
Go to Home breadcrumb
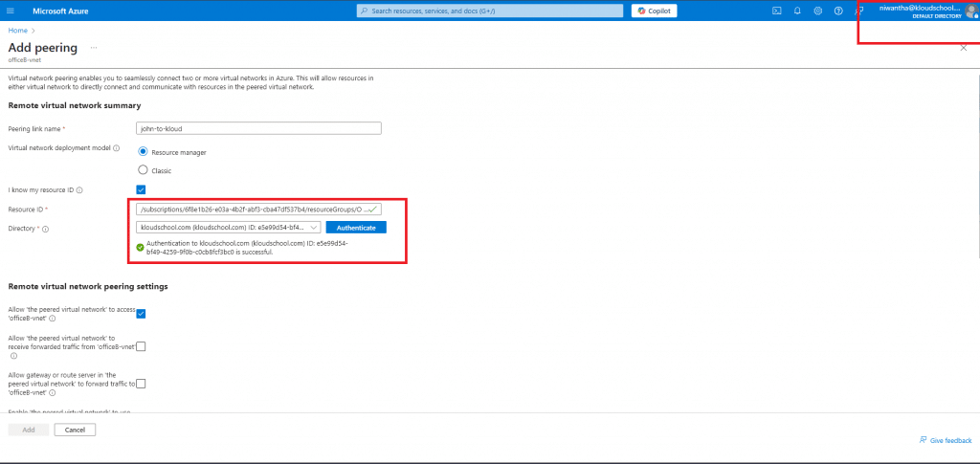coord(17,31)
